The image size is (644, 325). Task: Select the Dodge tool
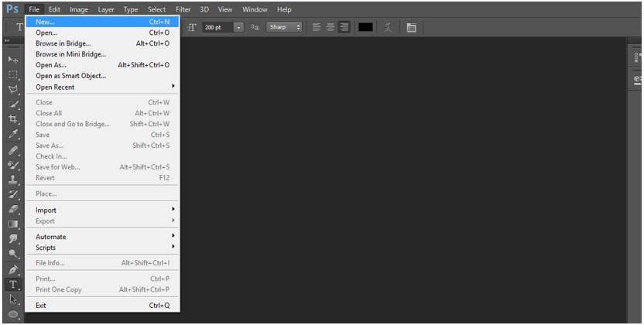pyautogui.click(x=13, y=254)
